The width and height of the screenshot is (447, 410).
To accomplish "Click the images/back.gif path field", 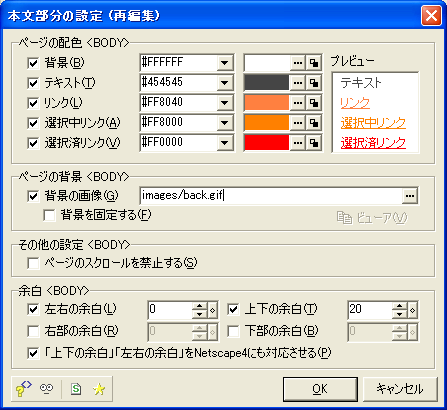I will (x=271, y=196).
